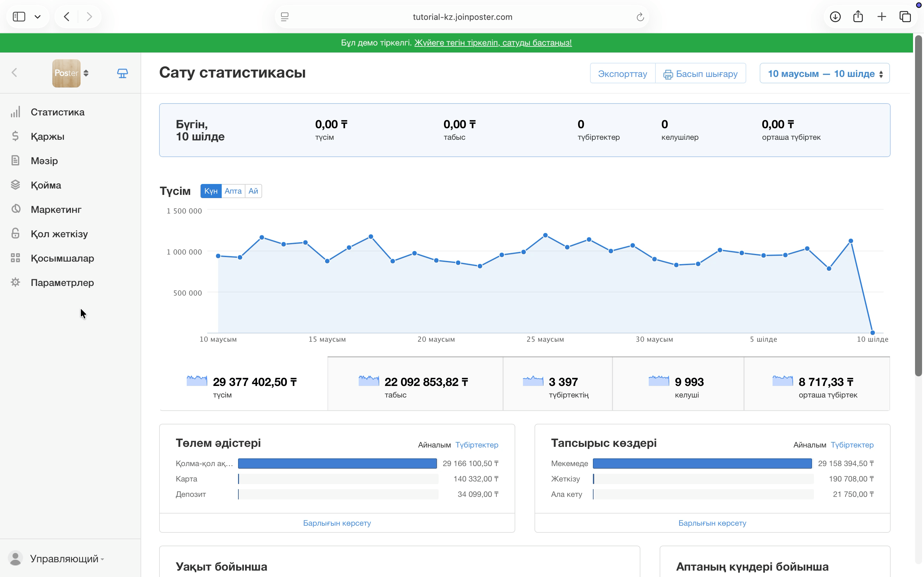Click the Экспорттау button
924x577 pixels.
pos(622,73)
